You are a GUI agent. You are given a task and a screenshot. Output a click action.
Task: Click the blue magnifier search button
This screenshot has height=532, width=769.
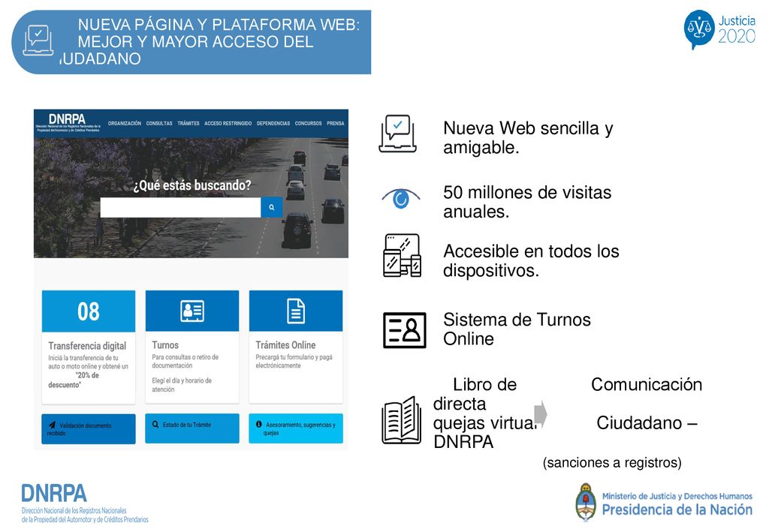tap(272, 207)
